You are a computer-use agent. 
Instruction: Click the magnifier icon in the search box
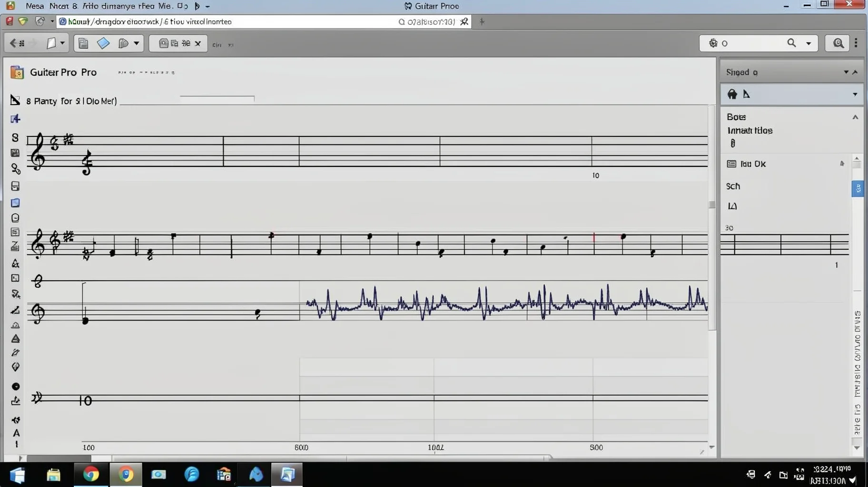click(x=791, y=43)
